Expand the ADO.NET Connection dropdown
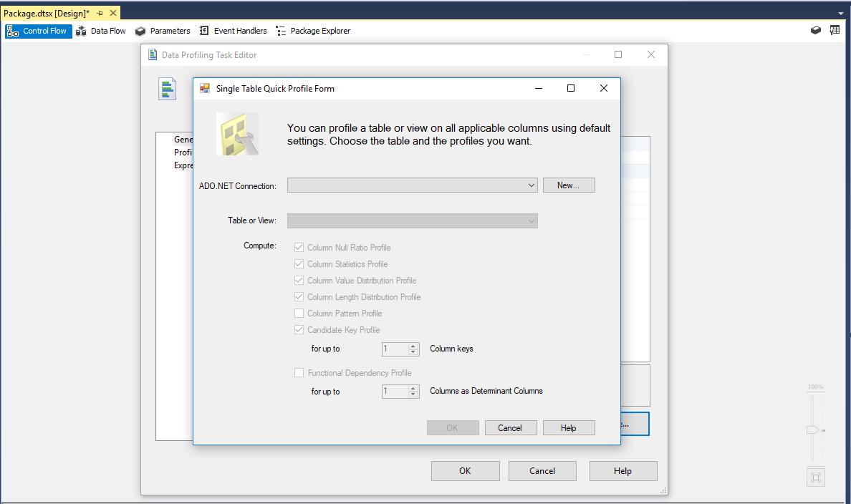This screenshot has width=851, height=504. click(531, 185)
